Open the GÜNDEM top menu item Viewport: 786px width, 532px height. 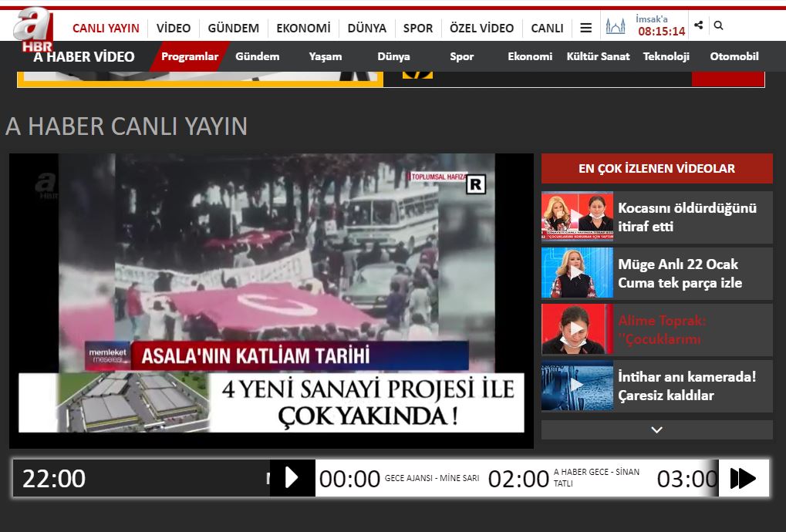coord(234,28)
